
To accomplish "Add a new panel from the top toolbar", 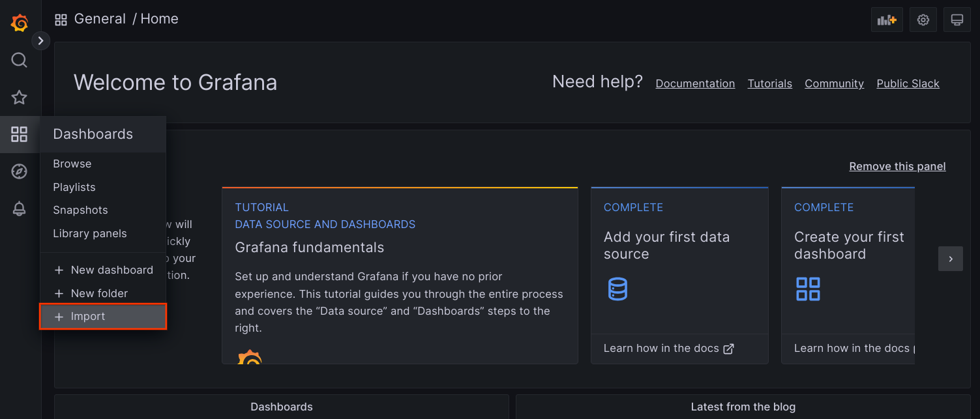I will (x=887, y=20).
